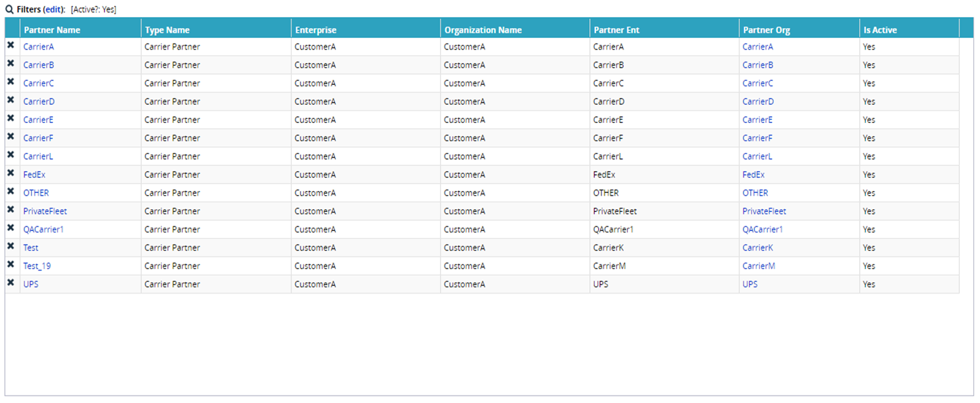Delete the QACarrier1 row via X icon

(x=11, y=228)
